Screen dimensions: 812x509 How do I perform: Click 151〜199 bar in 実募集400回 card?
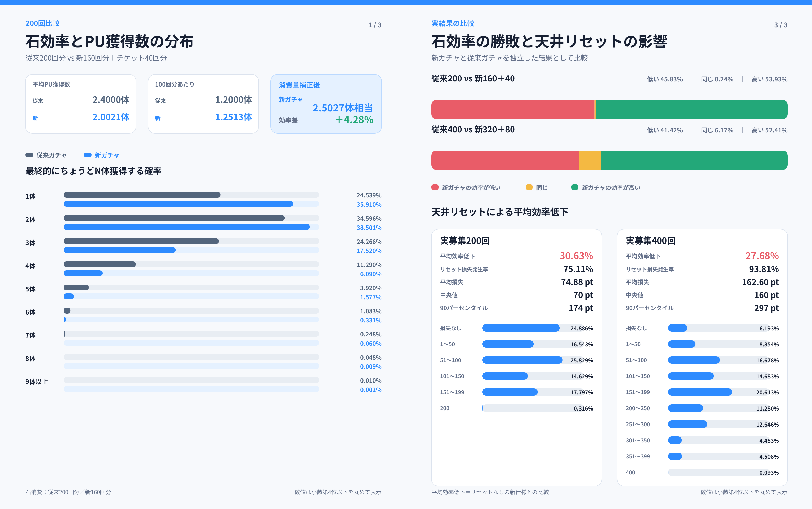coord(700,392)
